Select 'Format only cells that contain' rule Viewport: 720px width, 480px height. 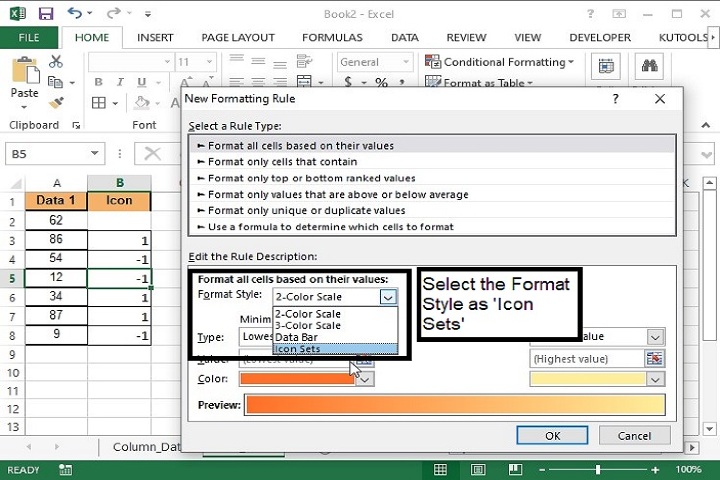click(x=432, y=162)
